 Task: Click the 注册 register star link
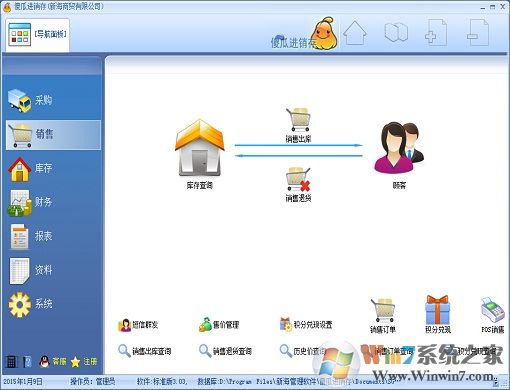[84, 362]
